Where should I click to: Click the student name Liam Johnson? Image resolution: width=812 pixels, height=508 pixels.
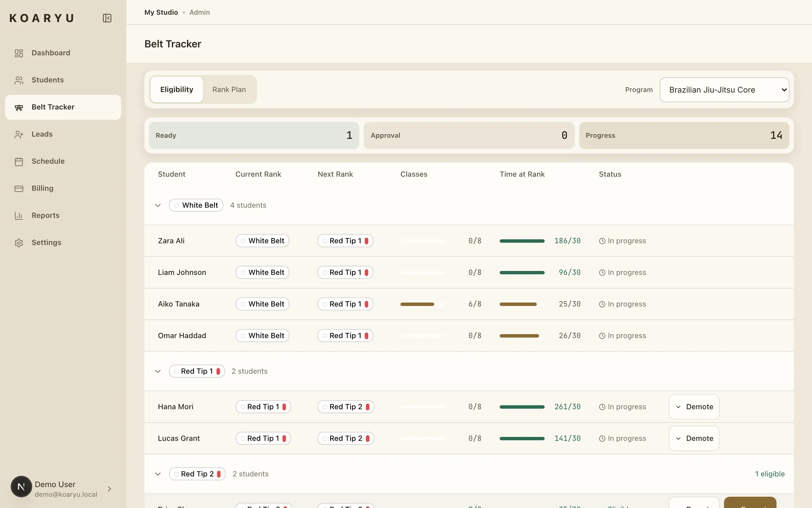pyautogui.click(x=182, y=272)
